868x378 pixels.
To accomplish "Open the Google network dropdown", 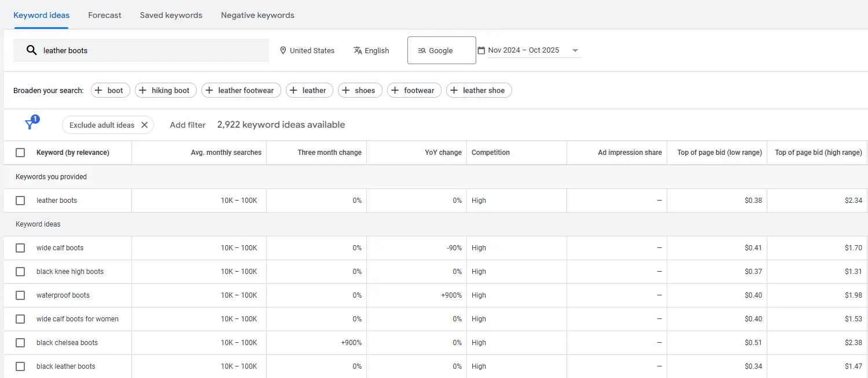I will click(442, 50).
